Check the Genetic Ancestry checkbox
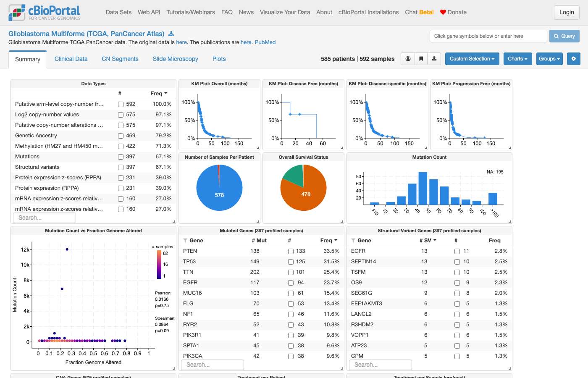The width and height of the screenshot is (588, 378). point(121,136)
